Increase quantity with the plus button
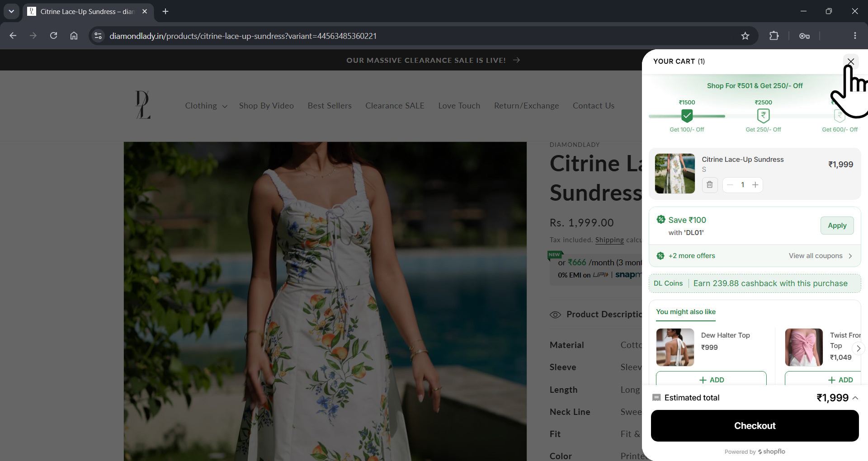Viewport: 868px width, 461px height. tap(755, 185)
